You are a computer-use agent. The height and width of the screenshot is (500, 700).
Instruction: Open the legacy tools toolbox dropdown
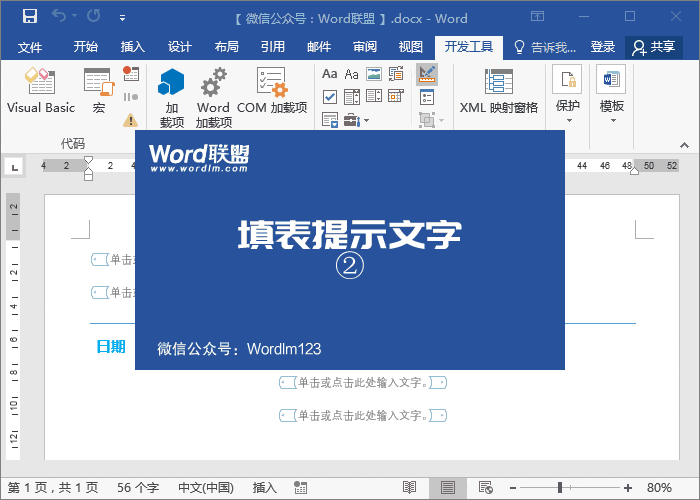(356, 120)
